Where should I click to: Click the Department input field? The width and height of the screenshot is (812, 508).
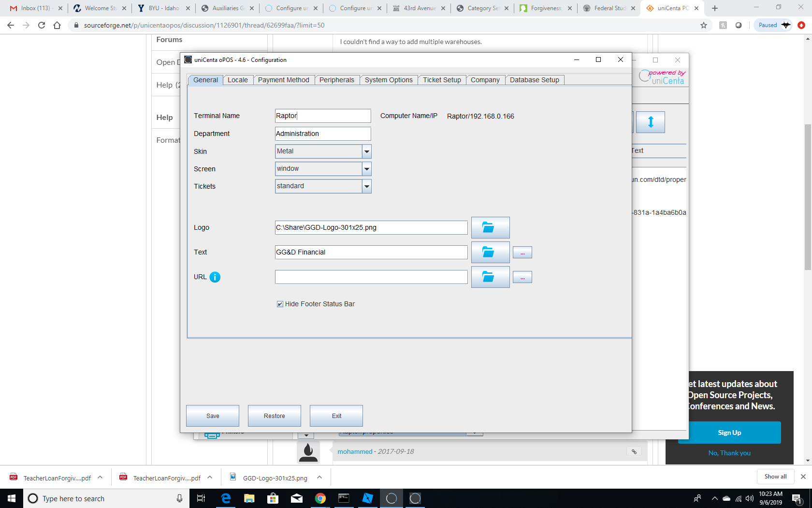322,134
